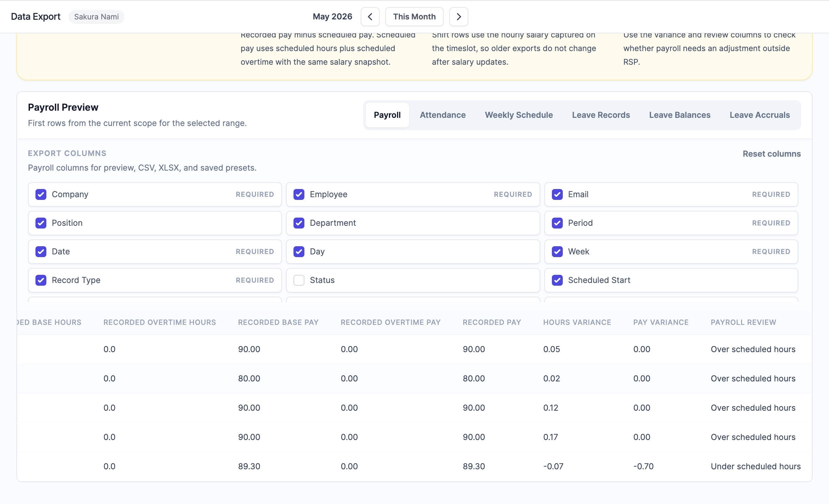Uncheck the Day column checkbox

click(x=299, y=252)
